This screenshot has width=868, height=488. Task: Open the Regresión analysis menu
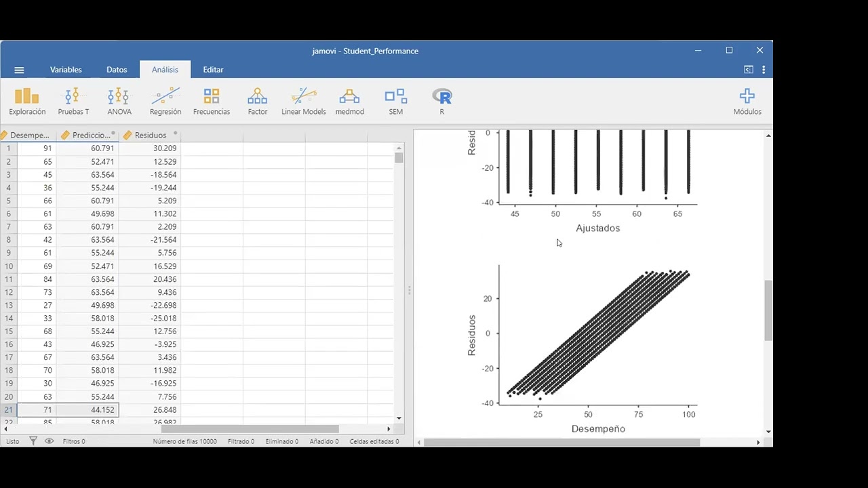tap(165, 102)
